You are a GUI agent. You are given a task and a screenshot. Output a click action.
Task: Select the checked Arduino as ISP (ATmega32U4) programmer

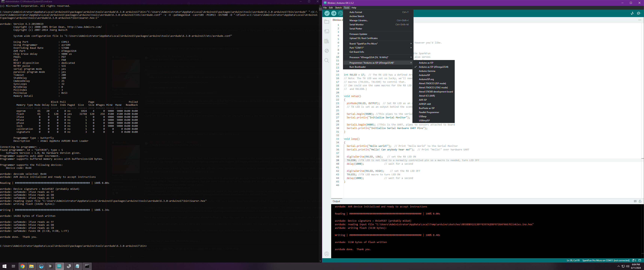pos(433,67)
